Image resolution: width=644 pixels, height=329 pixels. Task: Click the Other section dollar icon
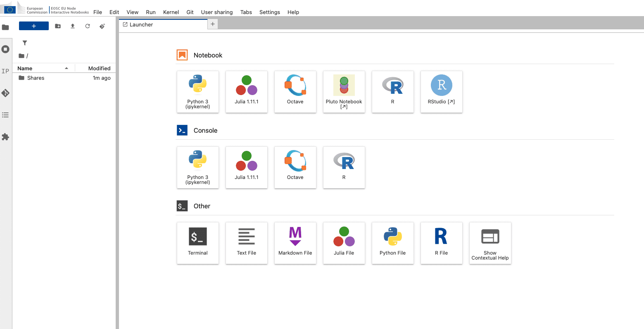[x=182, y=206]
